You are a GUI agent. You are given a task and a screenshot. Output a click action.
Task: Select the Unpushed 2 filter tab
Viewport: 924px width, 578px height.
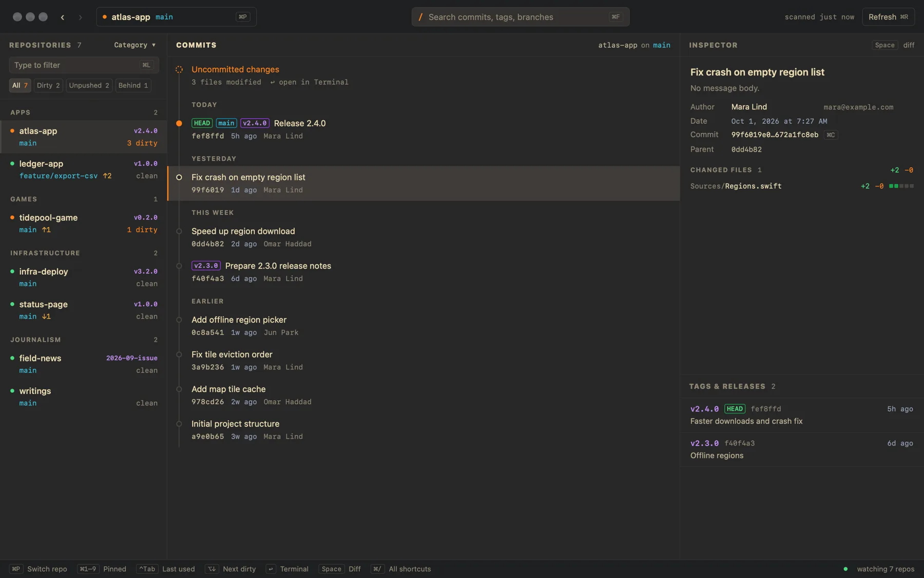click(x=89, y=85)
